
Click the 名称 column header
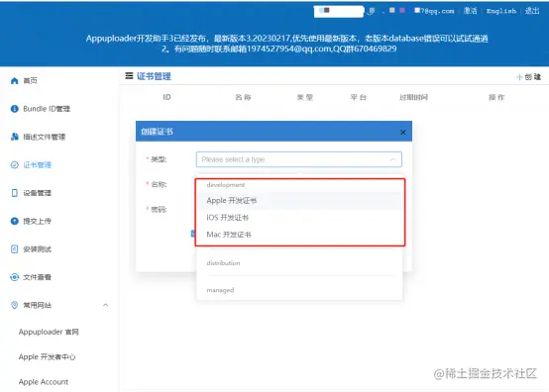click(x=243, y=97)
